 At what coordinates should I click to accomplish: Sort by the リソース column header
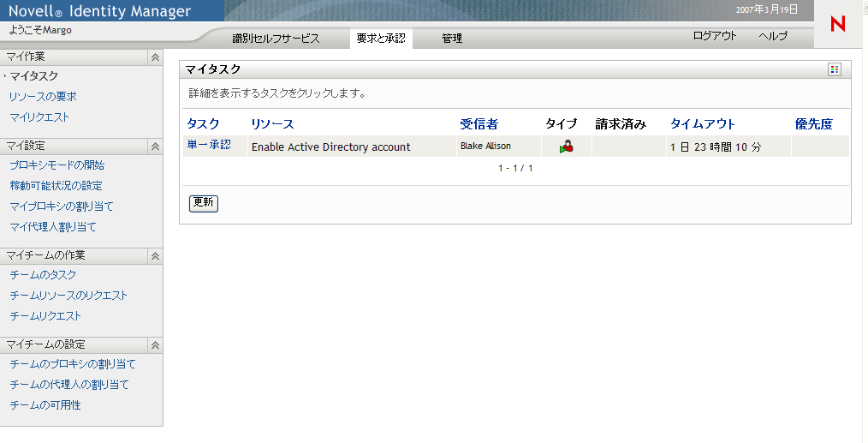tap(272, 124)
